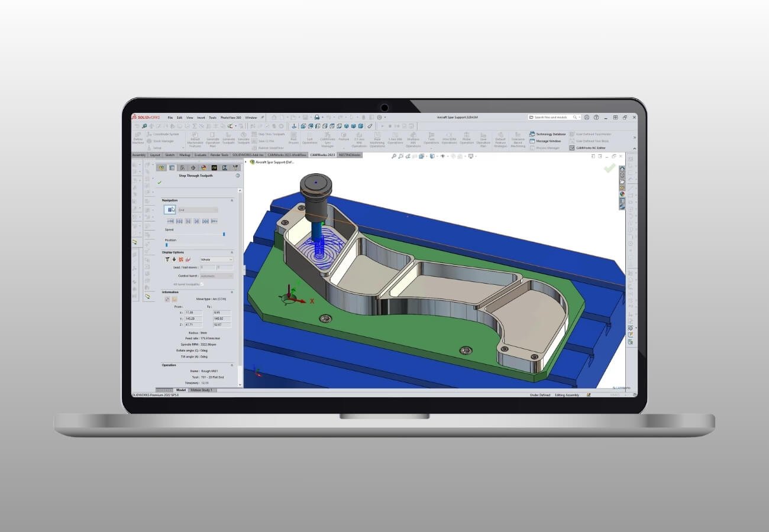
Task: Enable the CAMWorks NC Editor checkbox
Action: pos(571,147)
